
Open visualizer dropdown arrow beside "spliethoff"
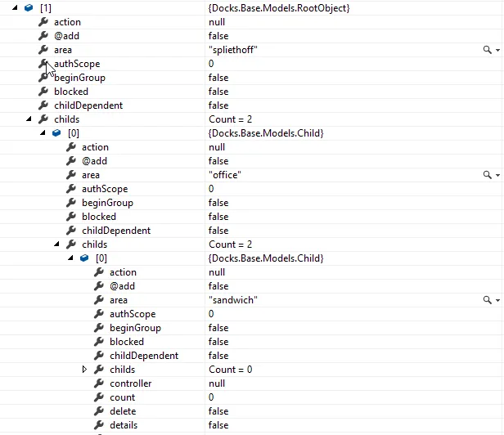(497, 50)
